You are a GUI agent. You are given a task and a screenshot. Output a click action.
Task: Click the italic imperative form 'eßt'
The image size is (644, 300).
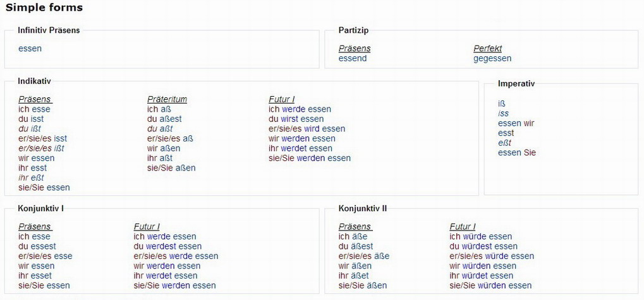(505, 143)
